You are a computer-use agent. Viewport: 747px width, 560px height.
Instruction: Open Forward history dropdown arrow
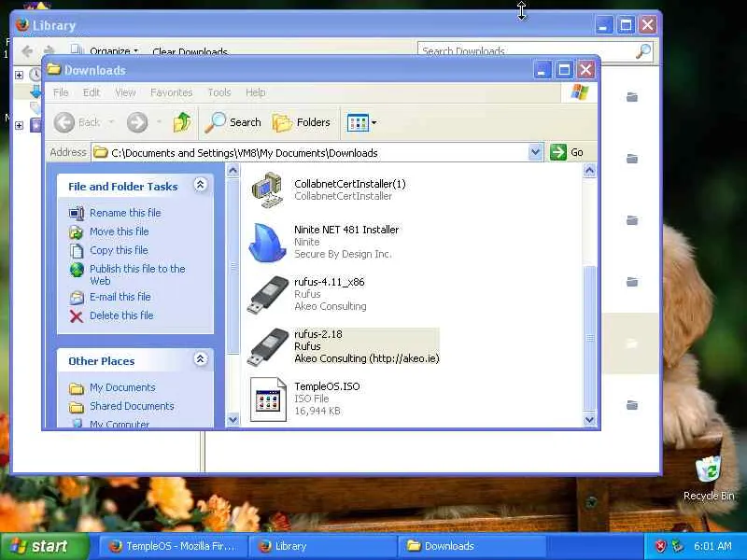click(x=159, y=122)
